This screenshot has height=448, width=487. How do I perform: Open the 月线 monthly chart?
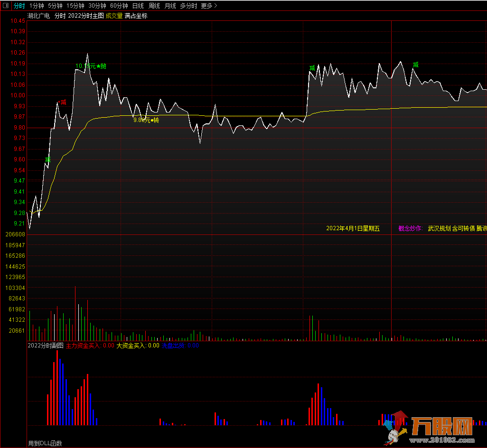pos(170,6)
